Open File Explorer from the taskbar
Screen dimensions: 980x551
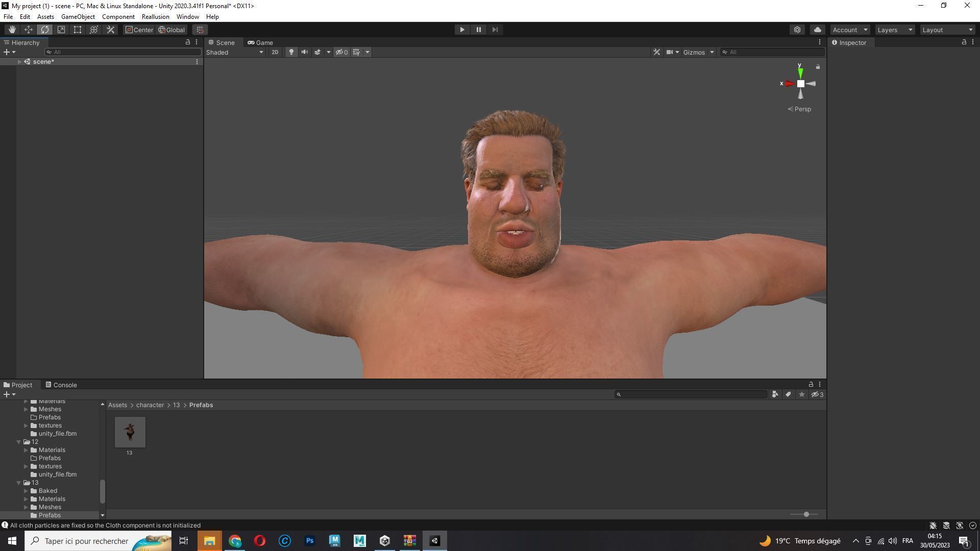point(210,541)
